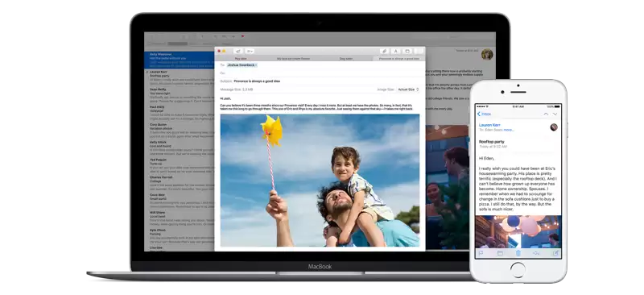Switch to the Play date compose tab
Viewport: 644px width, 295px height.
(x=241, y=58)
